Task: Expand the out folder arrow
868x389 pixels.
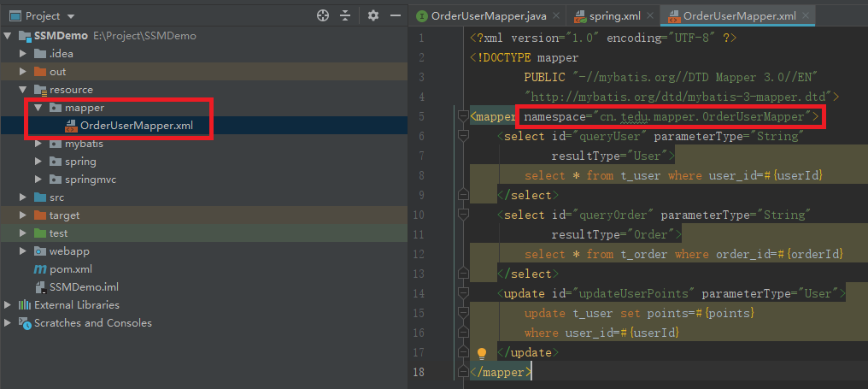Action: pos(23,72)
